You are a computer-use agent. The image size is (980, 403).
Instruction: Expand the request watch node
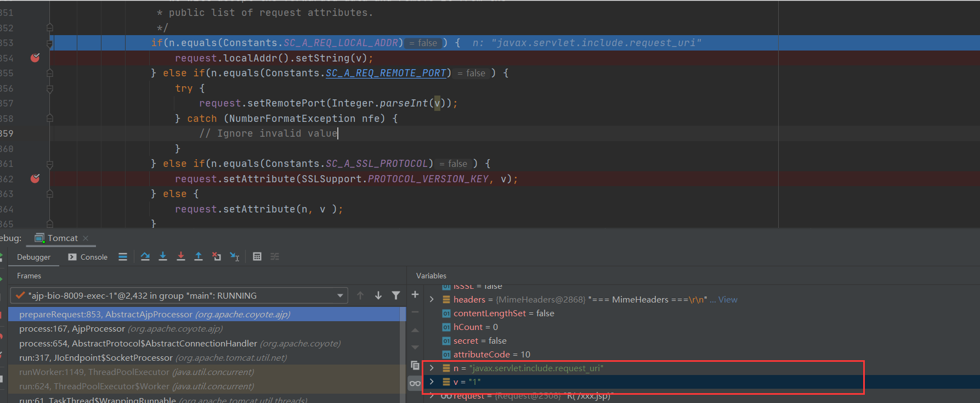coord(432,396)
